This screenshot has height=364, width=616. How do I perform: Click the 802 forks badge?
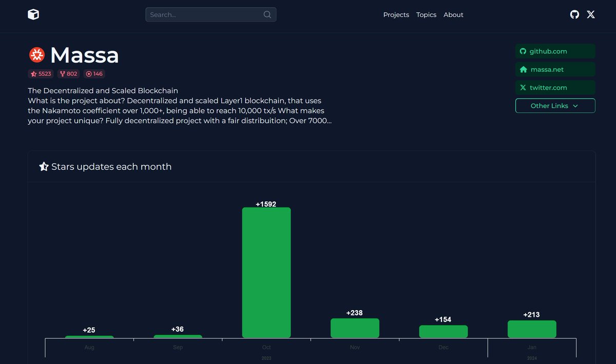69,74
